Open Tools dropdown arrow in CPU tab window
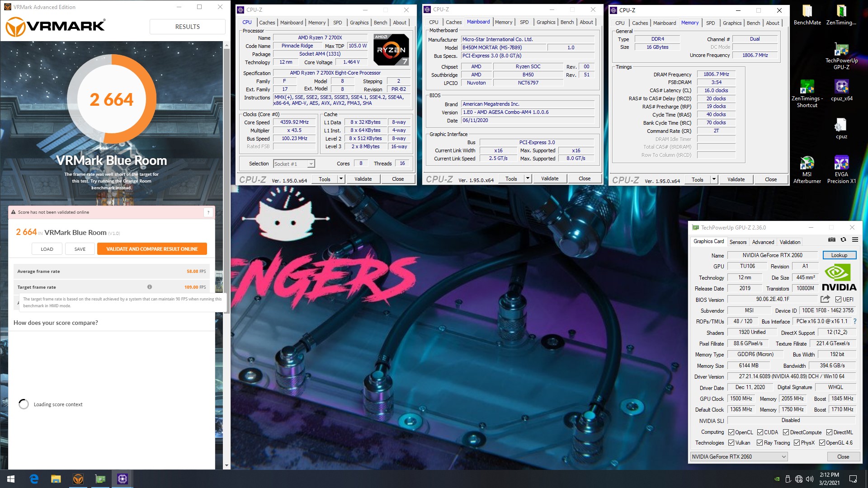Viewport: 868px width, 488px height. coord(341,179)
